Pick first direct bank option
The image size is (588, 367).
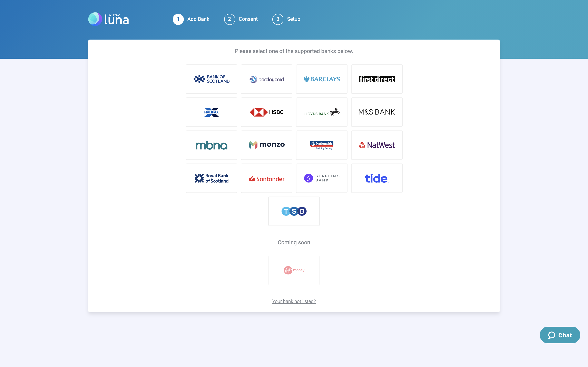[377, 79]
